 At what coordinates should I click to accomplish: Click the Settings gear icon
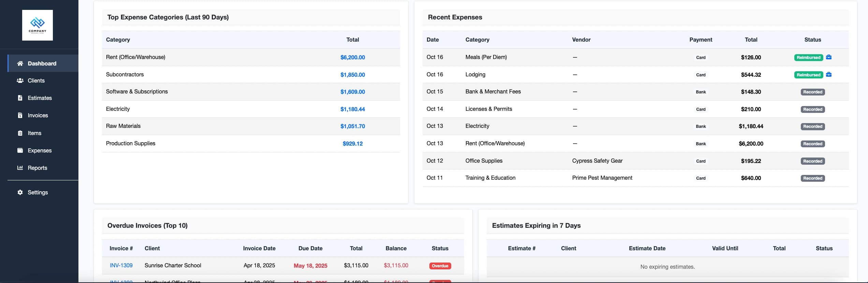20,192
